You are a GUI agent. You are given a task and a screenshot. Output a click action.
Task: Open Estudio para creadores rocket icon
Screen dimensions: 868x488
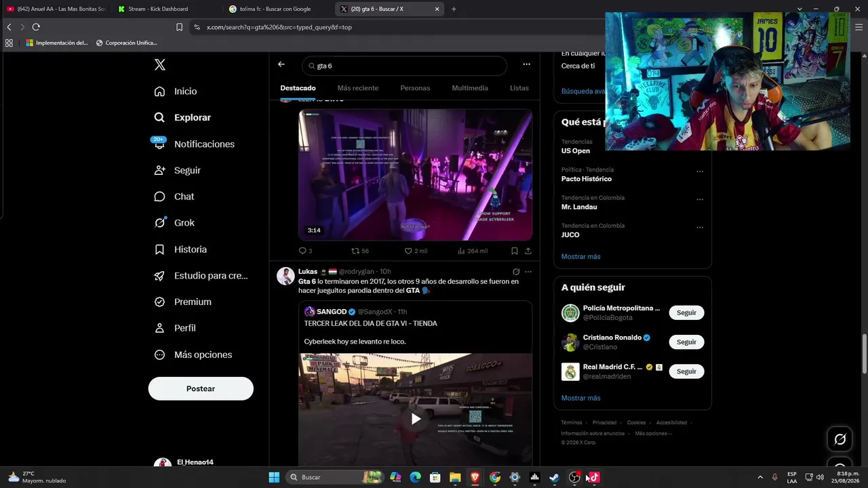pyautogui.click(x=159, y=276)
